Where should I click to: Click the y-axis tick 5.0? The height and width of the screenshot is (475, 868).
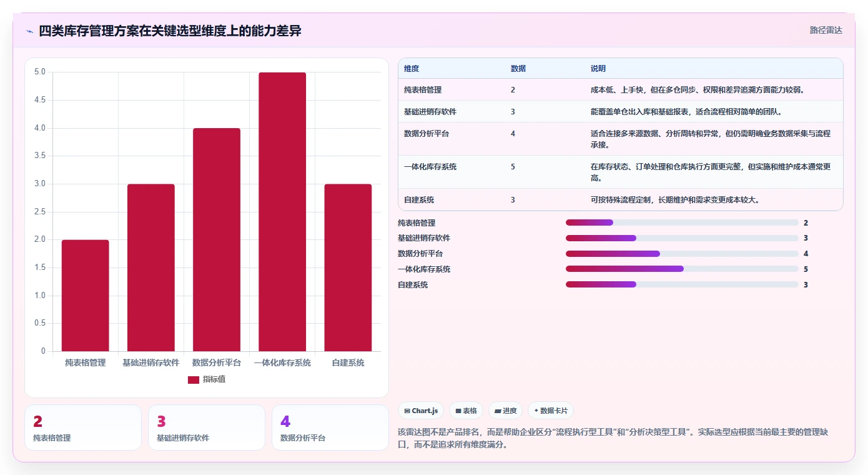pyautogui.click(x=39, y=72)
